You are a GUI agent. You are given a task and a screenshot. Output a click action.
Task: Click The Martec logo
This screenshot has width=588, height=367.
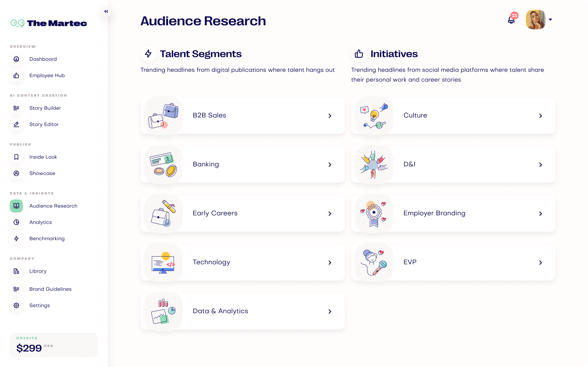click(x=49, y=23)
